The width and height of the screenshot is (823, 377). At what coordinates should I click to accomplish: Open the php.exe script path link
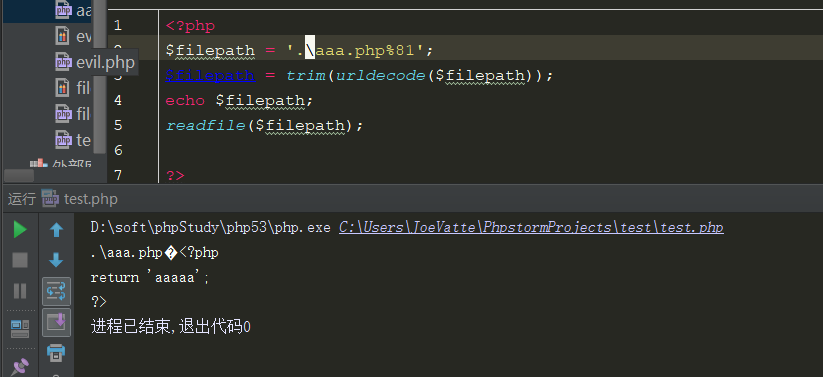click(x=531, y=227)
